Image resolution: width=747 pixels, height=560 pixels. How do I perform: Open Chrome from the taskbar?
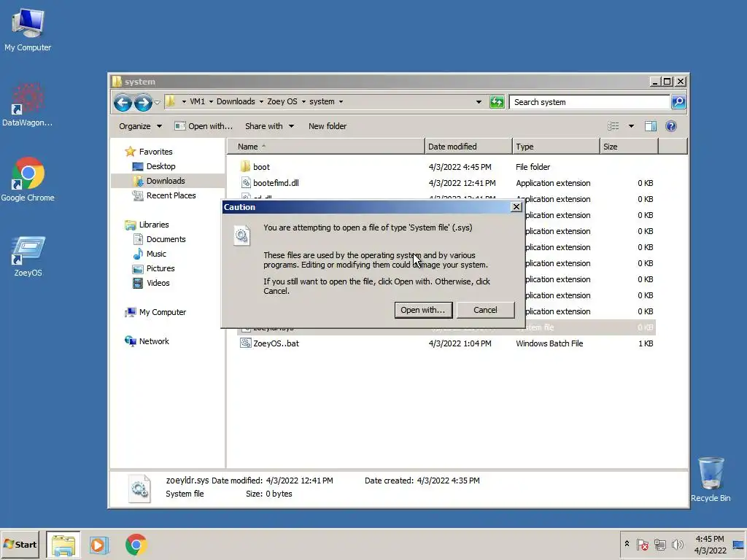tap(136, 545)
